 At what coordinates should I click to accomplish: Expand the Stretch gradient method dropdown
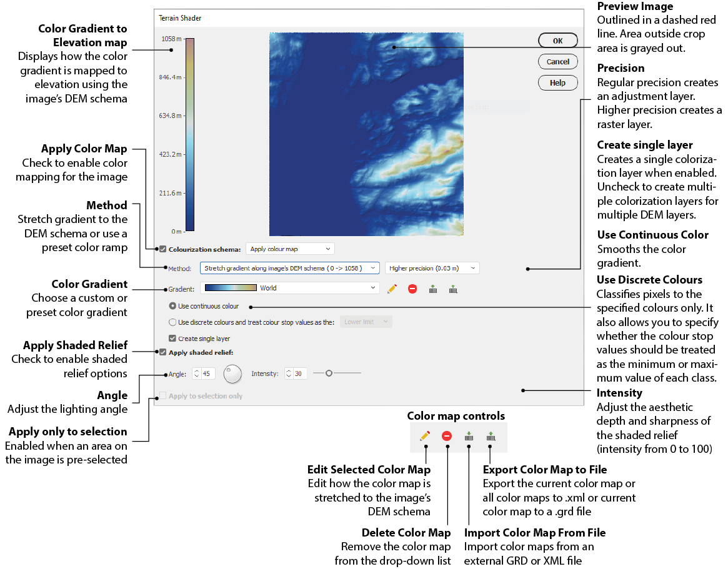coord(290,268)
